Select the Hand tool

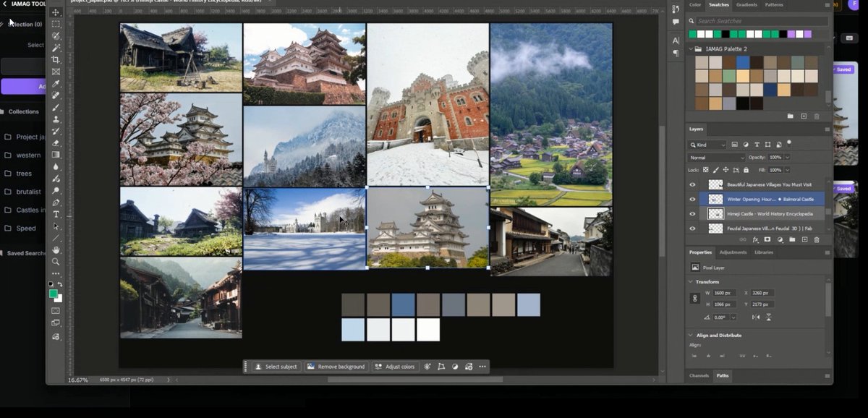56,250
